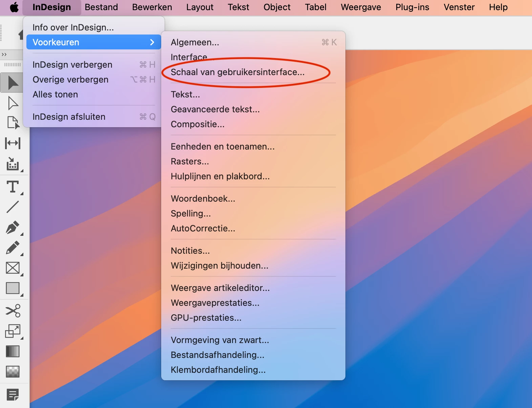Open Bestandsafhandeling... preferences
This screenshot has height=408, width=532.
[253, 355]
